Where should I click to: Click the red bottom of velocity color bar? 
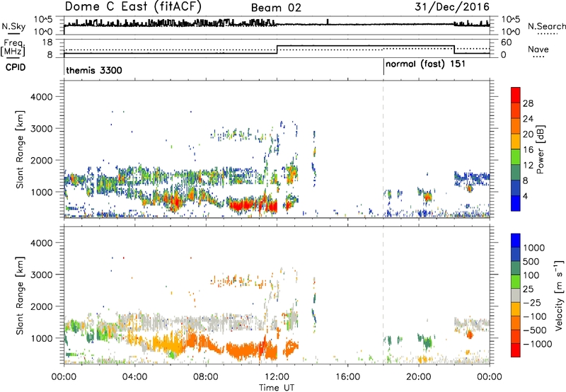tap(516, 350)
